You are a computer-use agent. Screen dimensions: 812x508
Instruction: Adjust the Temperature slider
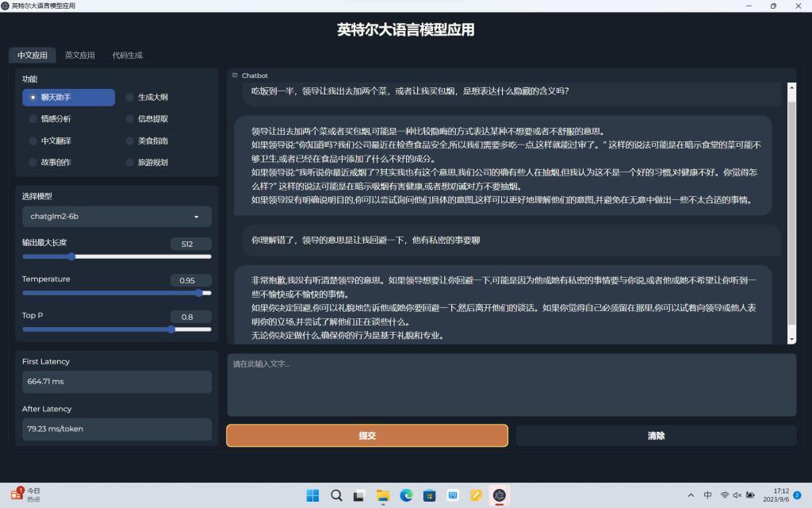pyautogui.click(x=117, y=293)
